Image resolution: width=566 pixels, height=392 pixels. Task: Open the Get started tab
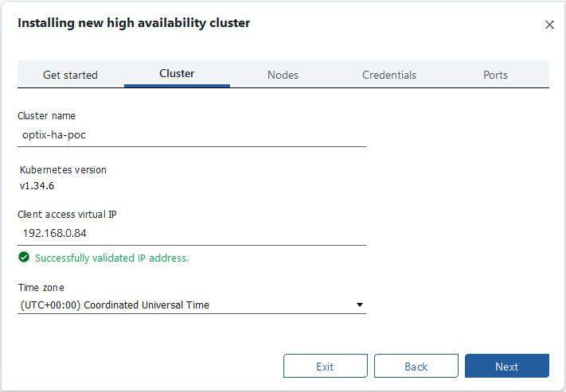70,75
